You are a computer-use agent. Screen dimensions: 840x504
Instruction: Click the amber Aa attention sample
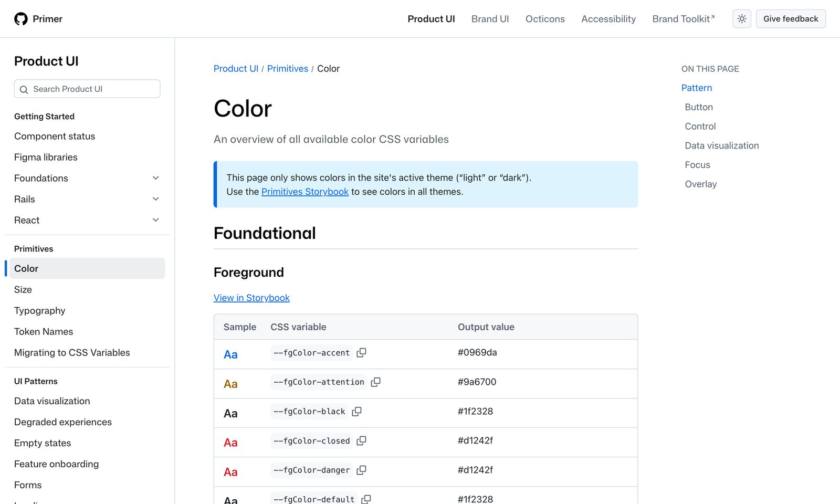pyautogui.click(x=230, y=384)
